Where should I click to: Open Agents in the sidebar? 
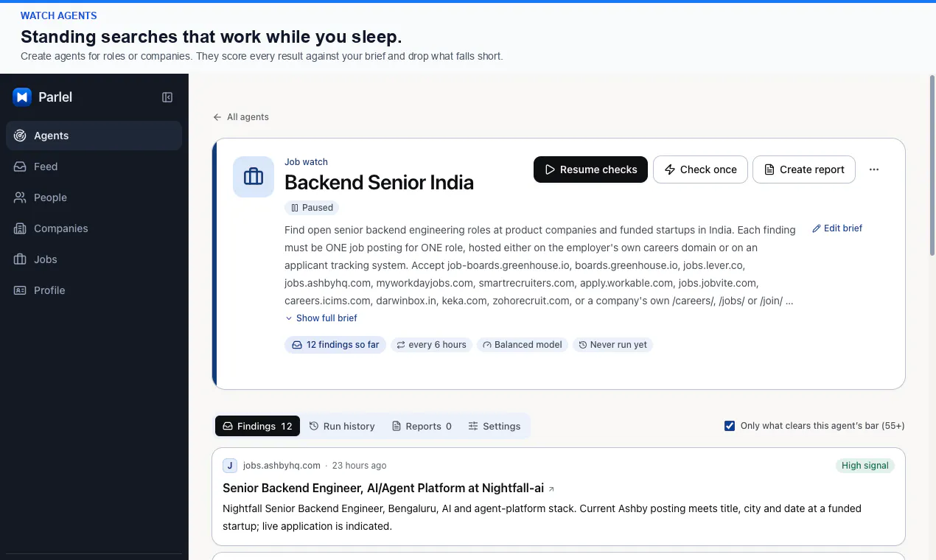pos(94,136)
